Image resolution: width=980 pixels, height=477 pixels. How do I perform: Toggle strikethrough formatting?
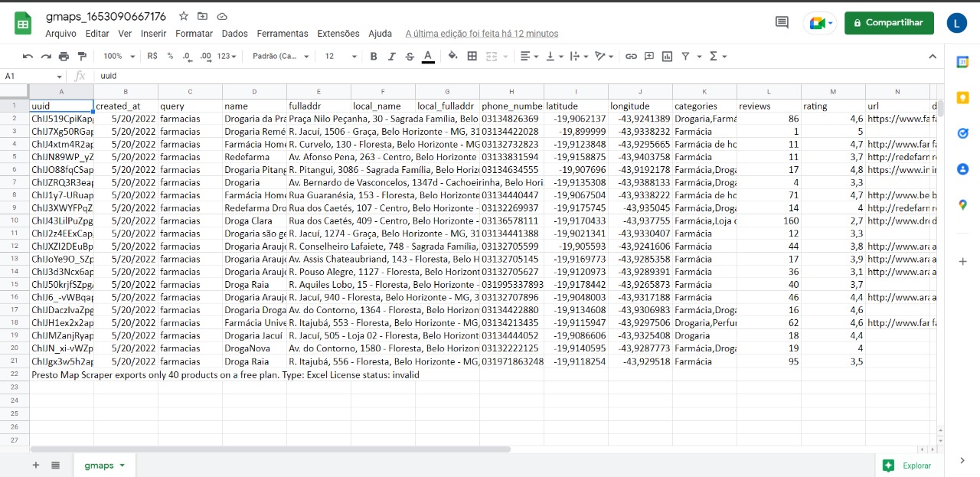[x=410, y=56]
